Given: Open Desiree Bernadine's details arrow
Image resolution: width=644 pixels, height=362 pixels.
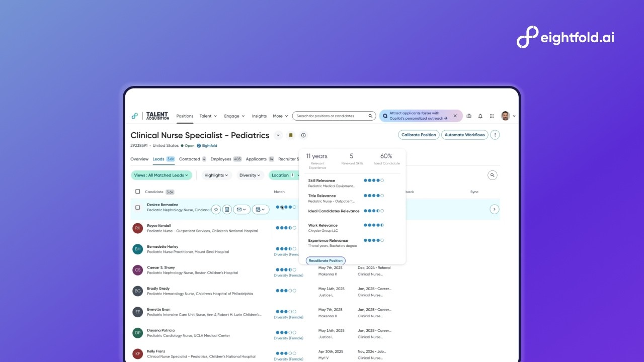Looking at the screenshot, I should pos(495,209).
